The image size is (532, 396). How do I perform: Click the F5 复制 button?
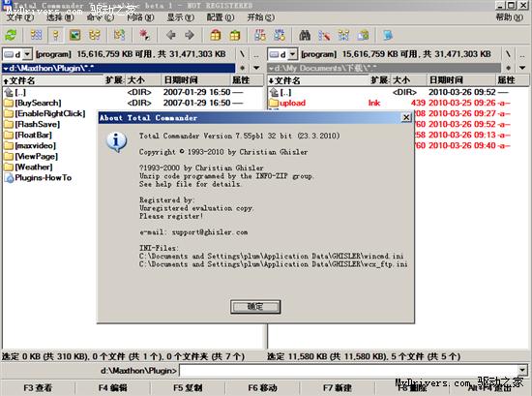pyautogui.click(x=188, y=387)
